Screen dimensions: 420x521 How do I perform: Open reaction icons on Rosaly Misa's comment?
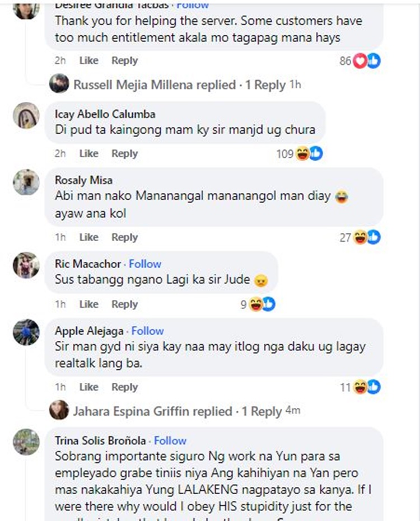360,237
